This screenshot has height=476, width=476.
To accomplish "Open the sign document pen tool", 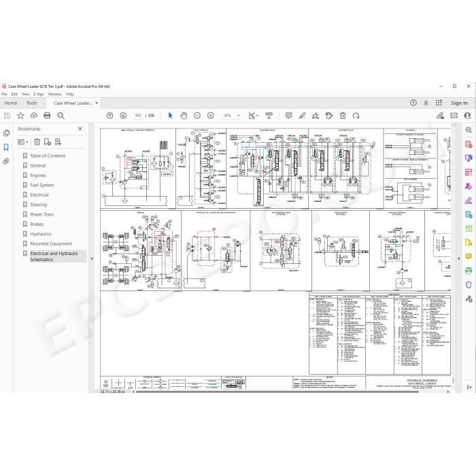I will (316, 116).
